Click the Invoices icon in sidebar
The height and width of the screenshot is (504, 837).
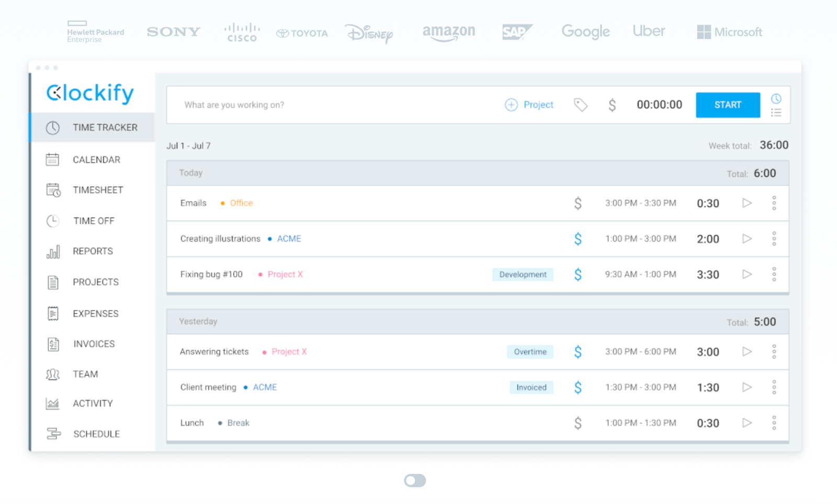point(53,344)
